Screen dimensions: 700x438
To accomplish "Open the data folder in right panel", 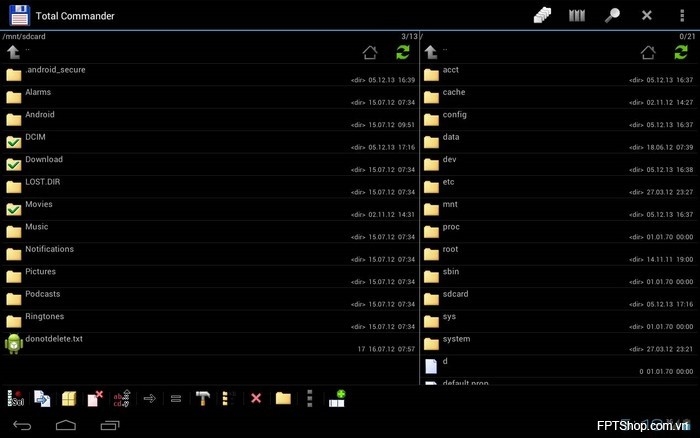I will click(x=559, y=142).
